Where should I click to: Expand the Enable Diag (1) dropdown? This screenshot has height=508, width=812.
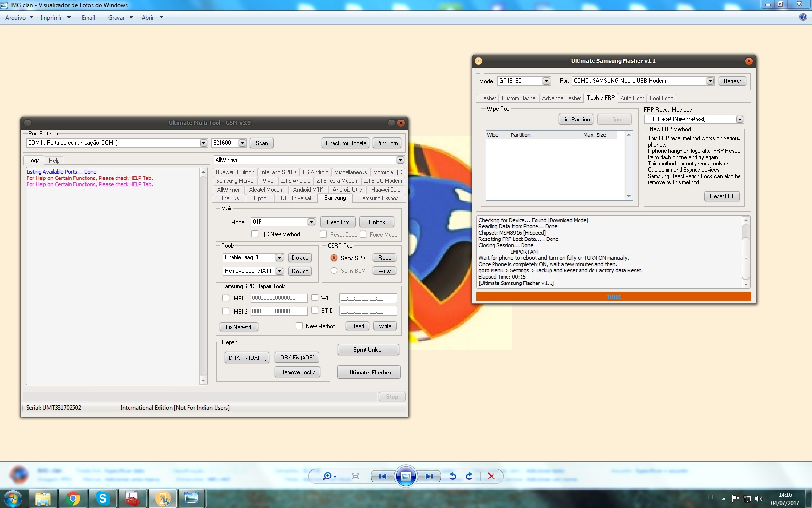coord(279,257)
